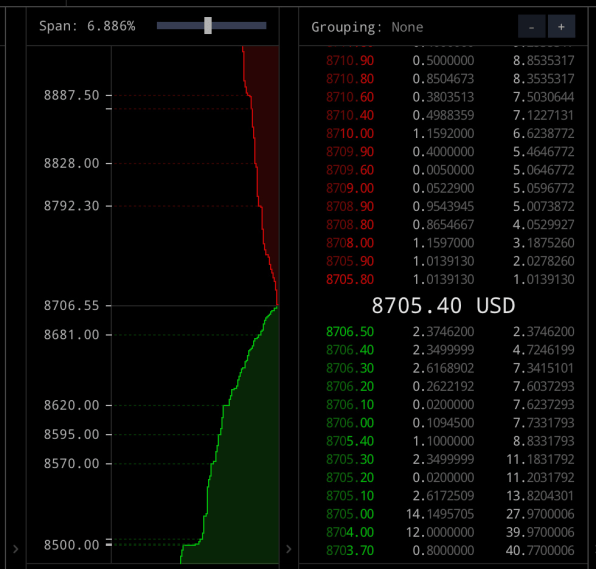Click the Span 6.886% label

pos(87,26)
